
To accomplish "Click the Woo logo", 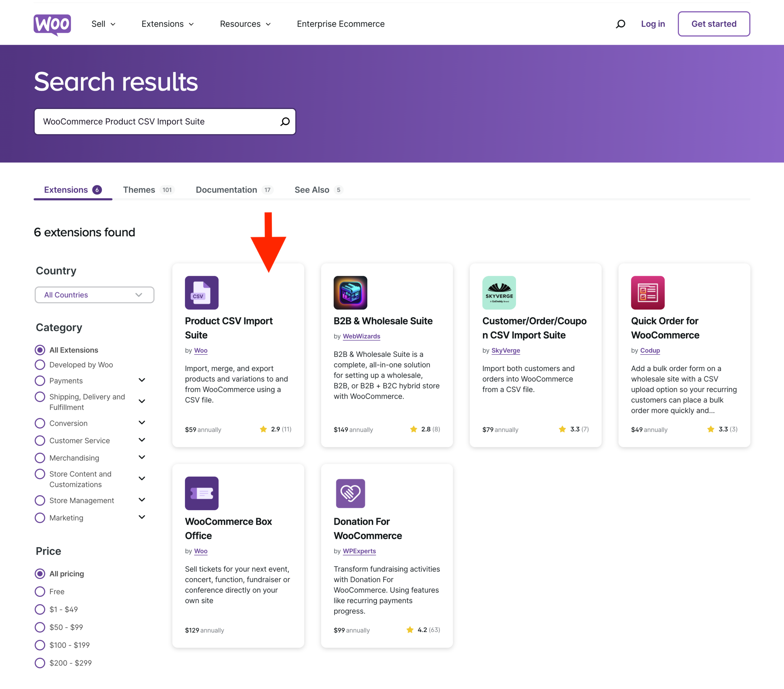I will [52, 24].
